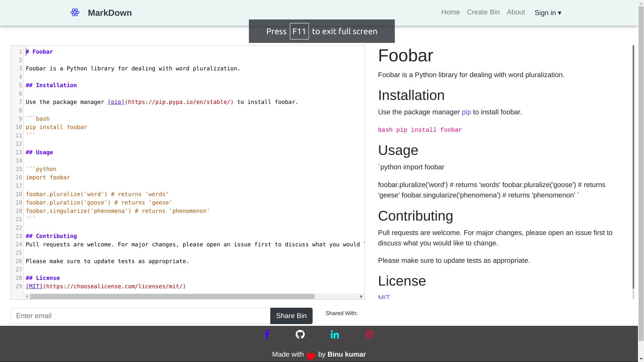Click the Share Bin button

click(291, 316)
